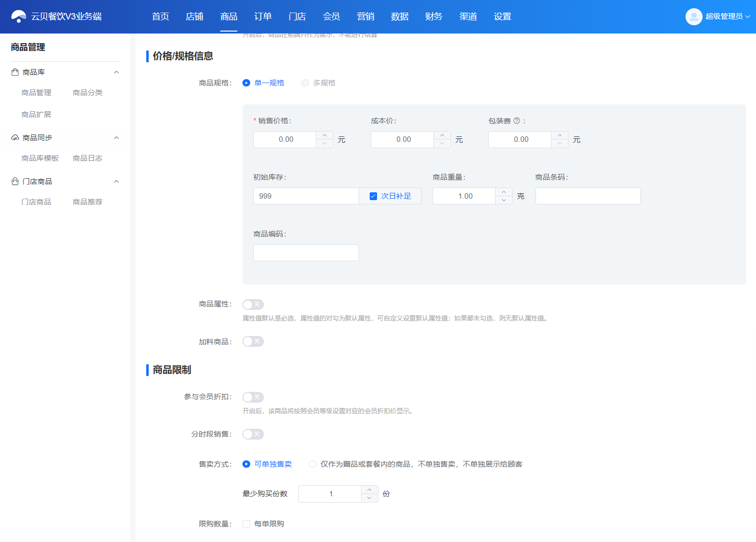Image resolution: width=756 pixels, height=542 pixels.
Task: Open the 超级管理员 dropdown arrow
Action: pyautogui.click(x=748, y=17)
